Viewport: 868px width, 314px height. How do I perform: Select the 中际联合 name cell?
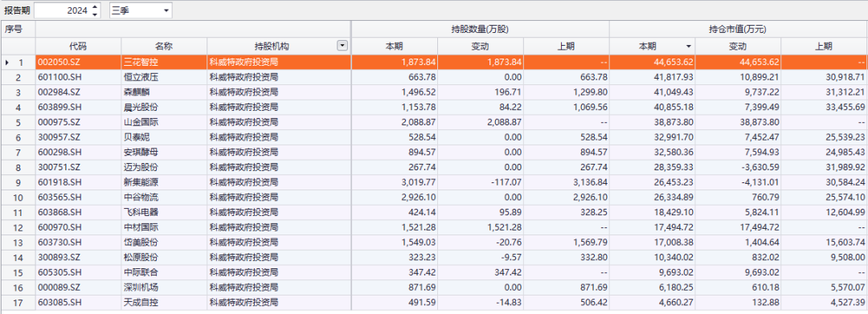click(165, 272)
